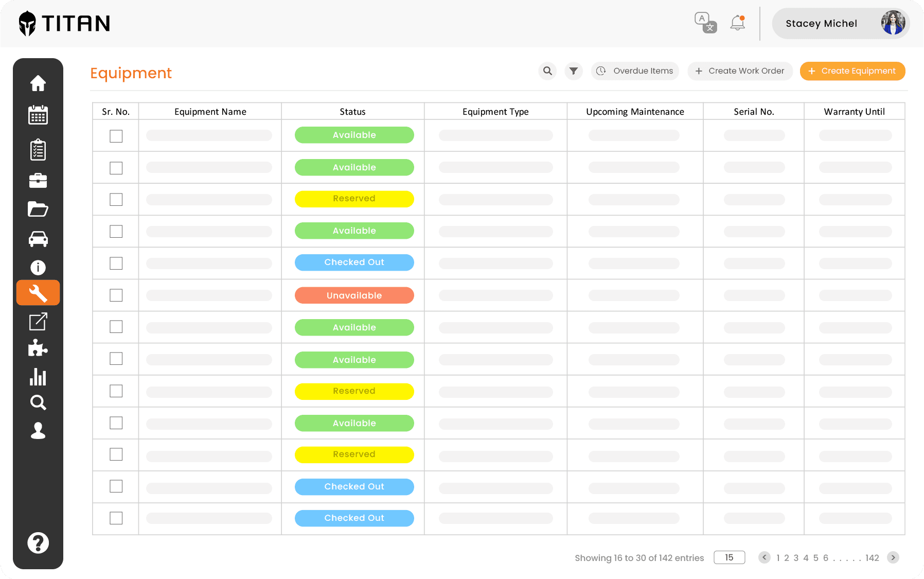Image resolution: width=924 pixels, height=579 pixels.
Task: Select the clipboard icon in the sidebar
Action: [x=38, y=149]
